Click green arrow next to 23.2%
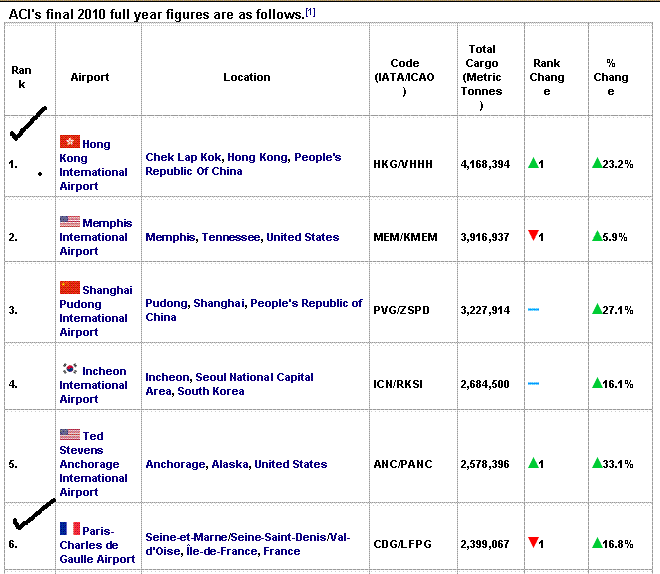Viewport: 660px width, 574px height. 597,163
